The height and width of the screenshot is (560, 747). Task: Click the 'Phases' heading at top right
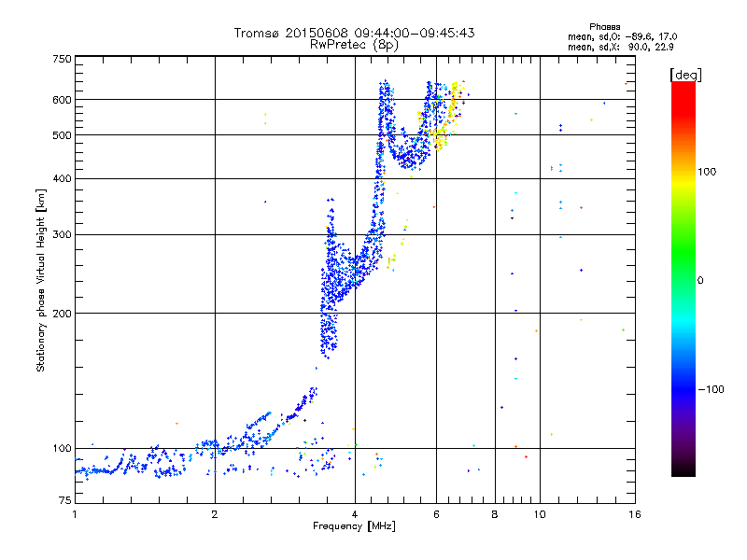click(x=604, y=27)
